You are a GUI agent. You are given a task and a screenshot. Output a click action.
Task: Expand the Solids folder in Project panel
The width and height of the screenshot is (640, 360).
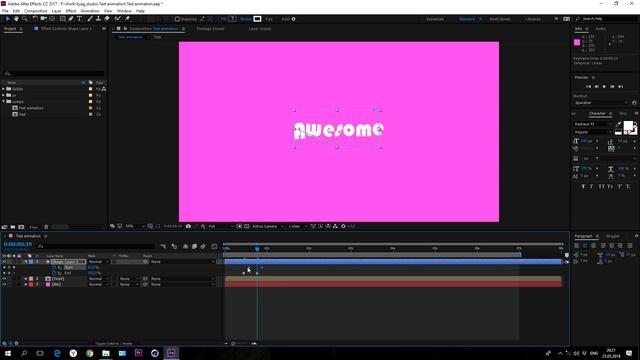coord(4,89)
